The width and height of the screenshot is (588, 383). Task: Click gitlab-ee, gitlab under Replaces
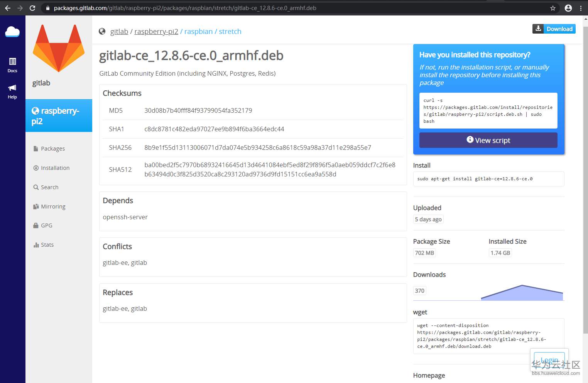point(125,308)
